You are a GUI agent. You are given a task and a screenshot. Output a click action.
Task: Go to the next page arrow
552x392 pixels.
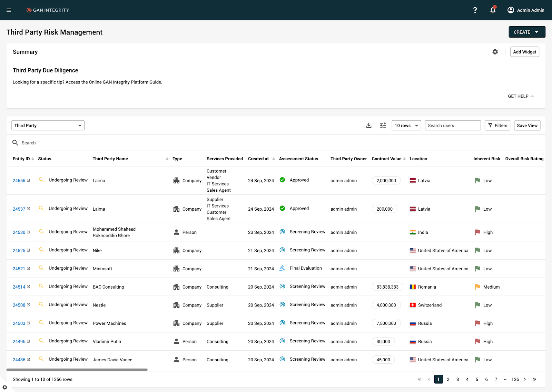[x=525, y=379]
